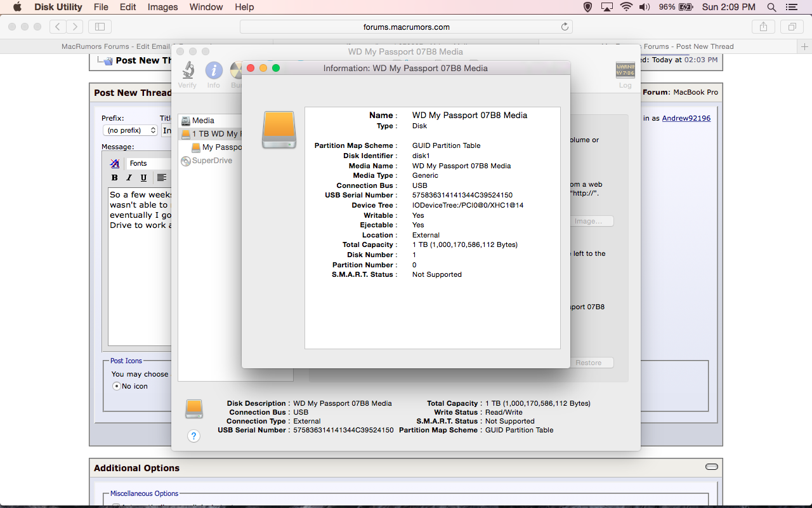Open the Images menu
The width and height of the screenshot is (812, 508).
163,7
